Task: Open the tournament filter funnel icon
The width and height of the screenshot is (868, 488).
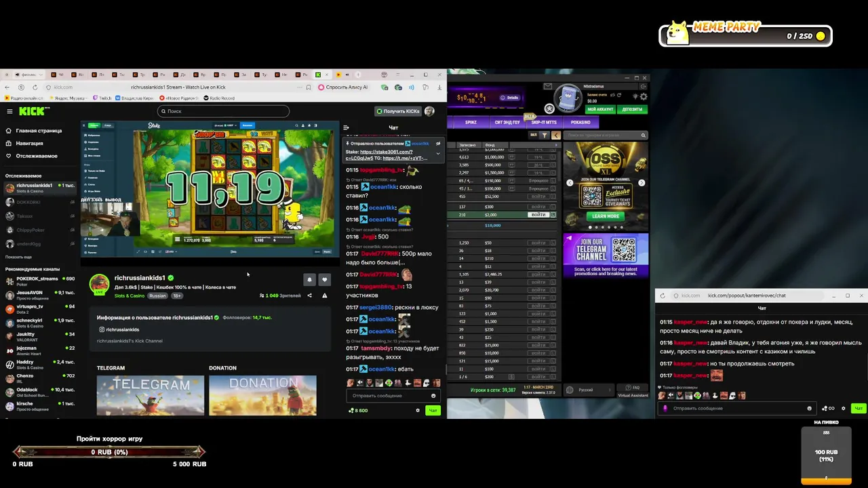Action: tap(545, 136)
